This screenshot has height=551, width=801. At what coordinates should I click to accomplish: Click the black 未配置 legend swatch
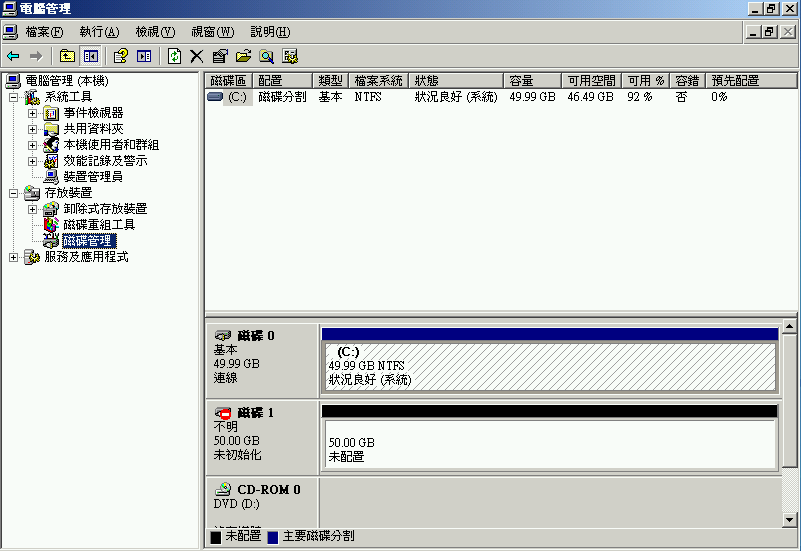click(216, 537)
